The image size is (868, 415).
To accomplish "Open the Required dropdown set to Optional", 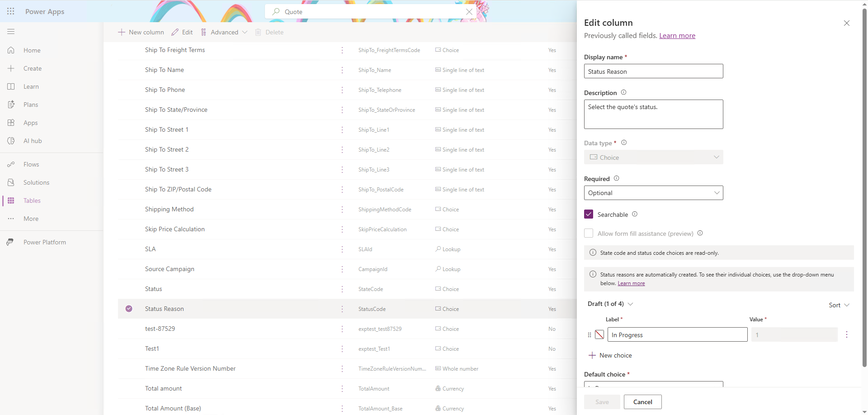I will 654,193.
